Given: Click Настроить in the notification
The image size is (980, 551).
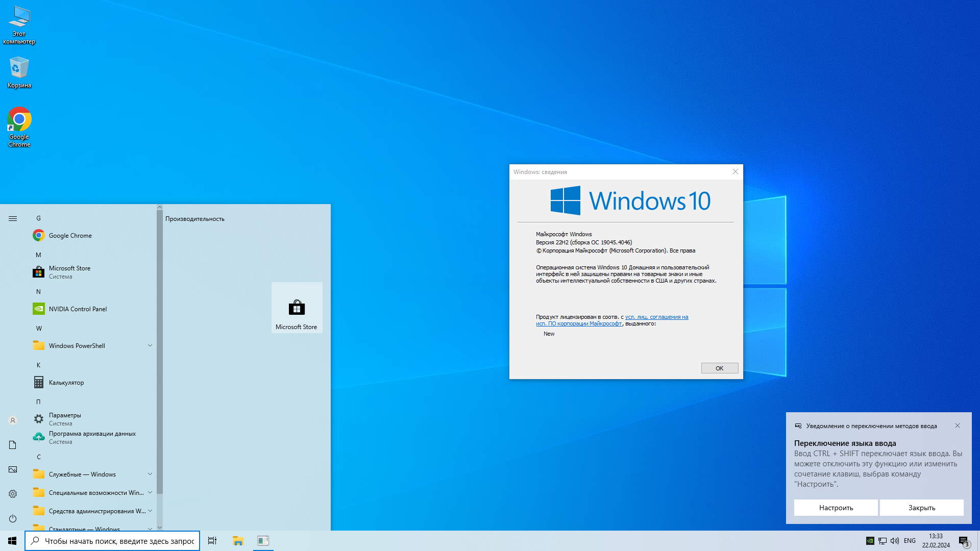Looking at the screenshot, I should click(x=836, y=508).
